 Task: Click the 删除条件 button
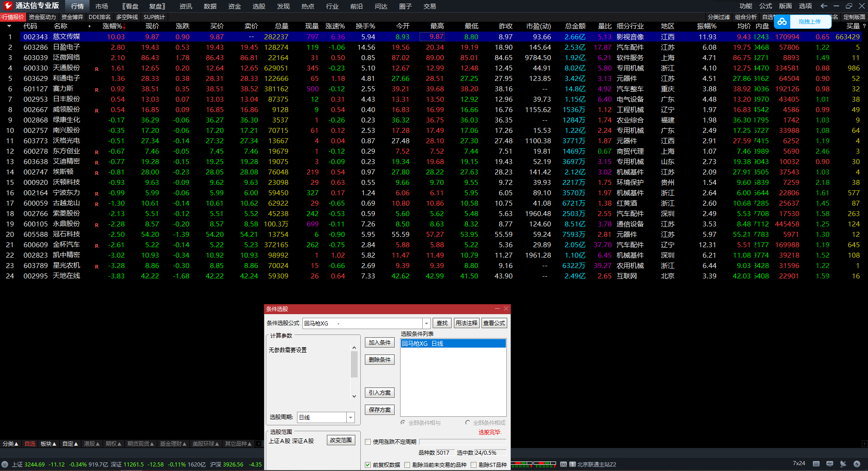click(380, 360)
